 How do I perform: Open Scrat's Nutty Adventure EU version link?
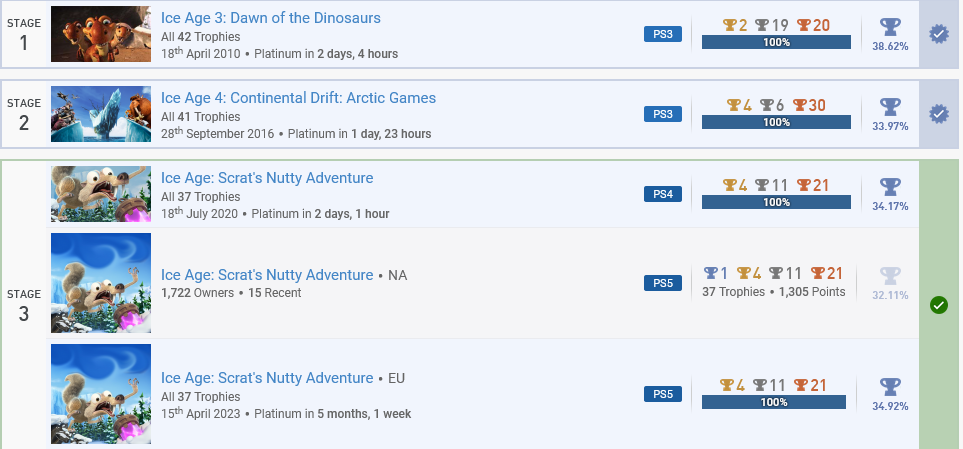click(267, 378)
